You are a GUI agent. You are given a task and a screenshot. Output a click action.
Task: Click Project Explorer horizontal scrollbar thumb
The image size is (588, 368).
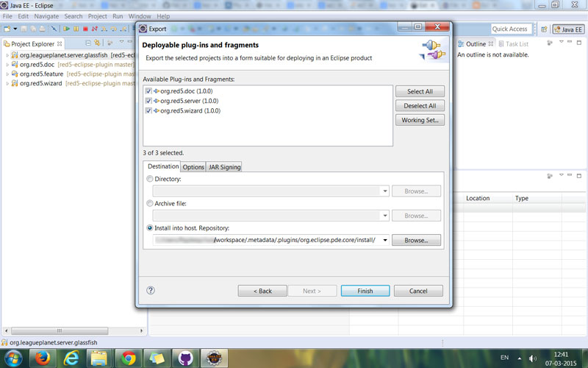click(60, 330)
